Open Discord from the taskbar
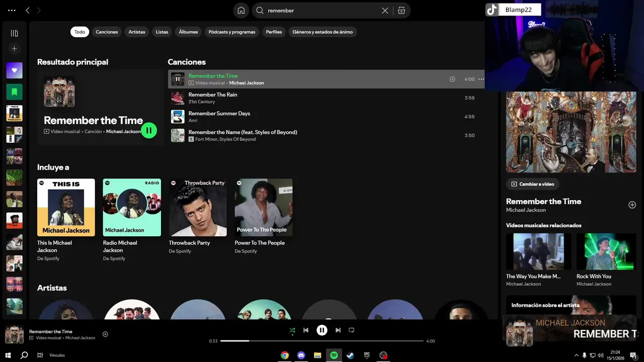The image size is (644, 362). 301,355
